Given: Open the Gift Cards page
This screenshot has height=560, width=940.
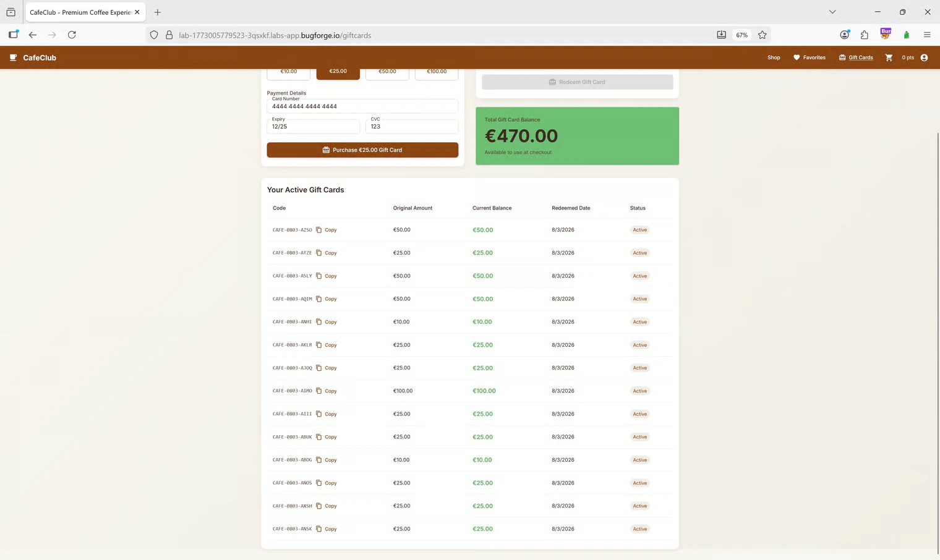Looking at the screenshot, I should 856,57.
